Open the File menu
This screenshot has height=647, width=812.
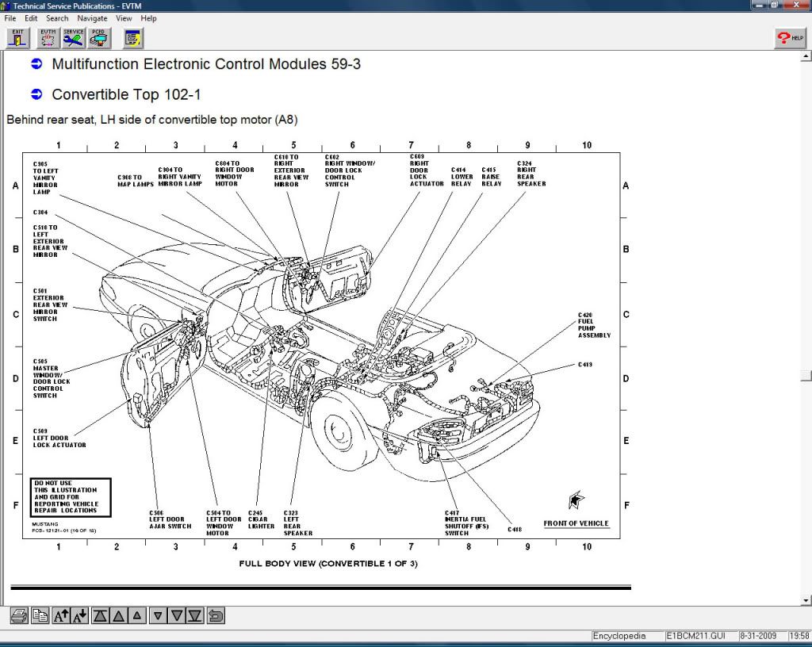(x=10, y=17)
